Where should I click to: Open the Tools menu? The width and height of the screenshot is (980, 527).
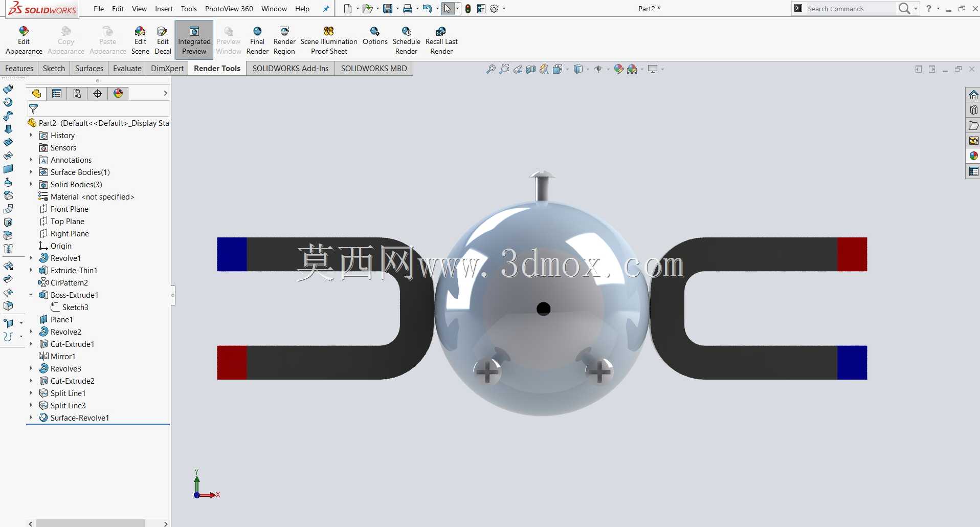(x=189, y=9)
